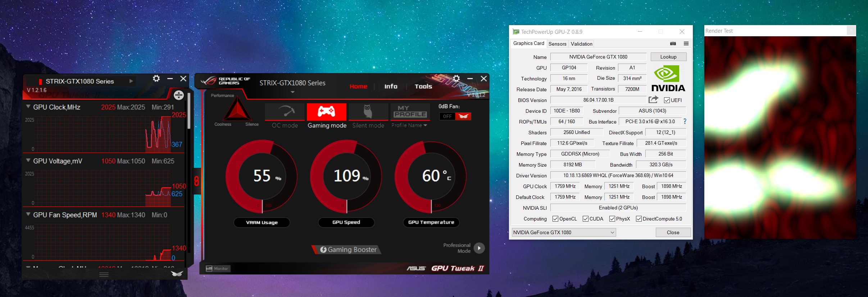Viewport: 868px width, 297px height.
Task: Click the monitor bottom drag handle lines
Action: 104,274
